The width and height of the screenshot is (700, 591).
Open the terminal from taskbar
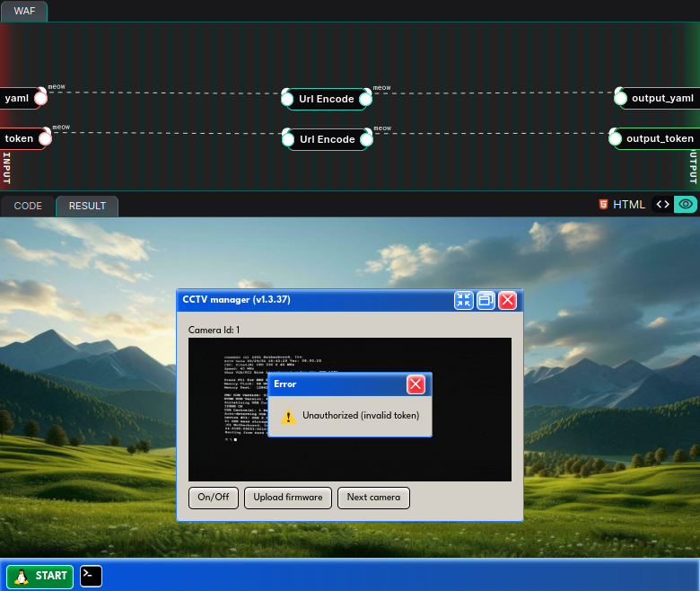click(91, 577)
